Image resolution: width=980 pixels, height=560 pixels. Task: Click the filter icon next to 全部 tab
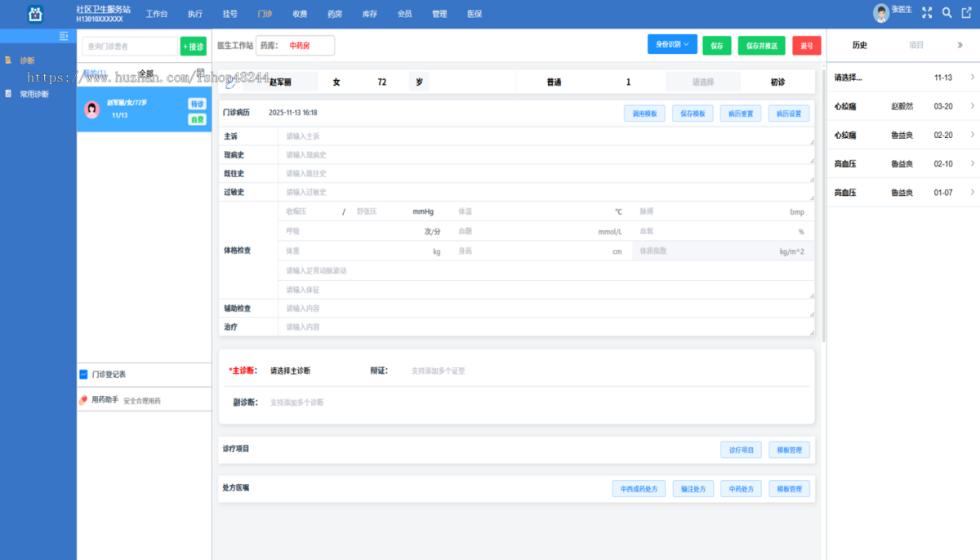200,73
